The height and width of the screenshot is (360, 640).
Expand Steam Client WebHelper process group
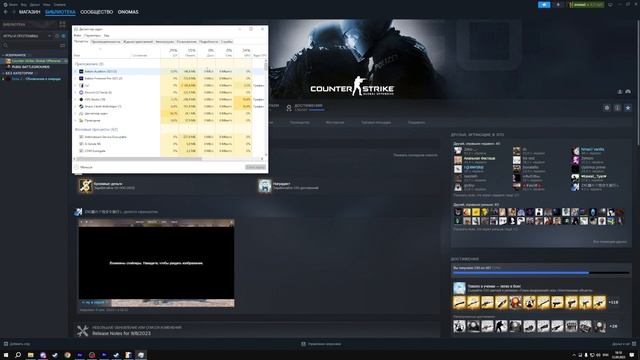(76, 106)
